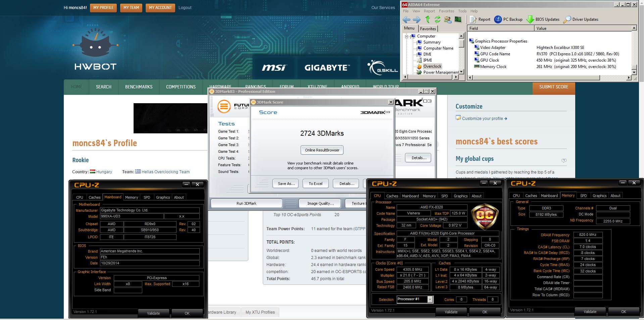
Task: Click Save As button in 3DMark Score
Action: click(286, 184)
